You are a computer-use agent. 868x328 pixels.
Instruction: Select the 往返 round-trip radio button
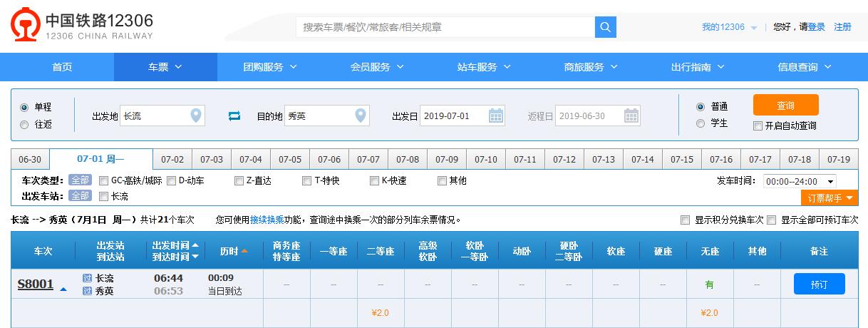(25, 124)
